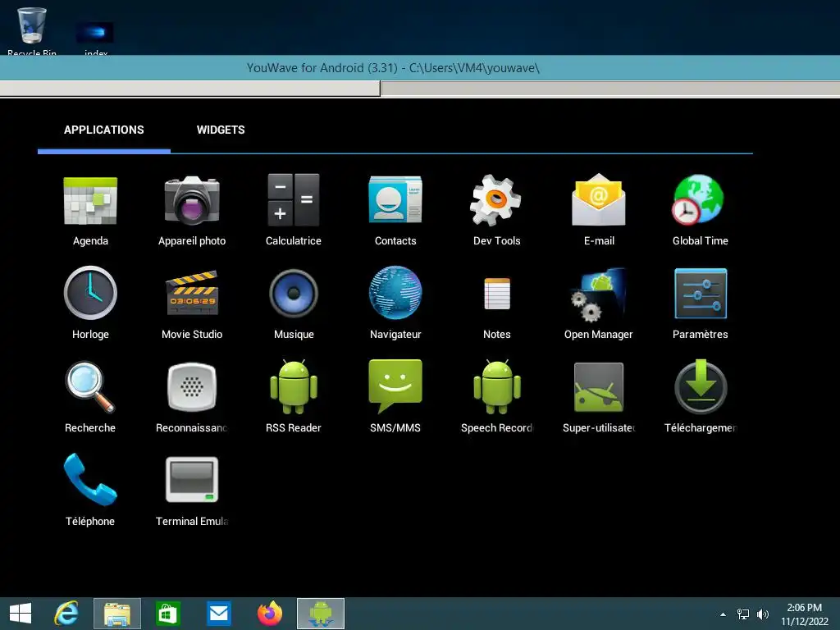The image size is (840, 630).
Task: Select the index desktop shortcut
Action: (x=95, y=38)
